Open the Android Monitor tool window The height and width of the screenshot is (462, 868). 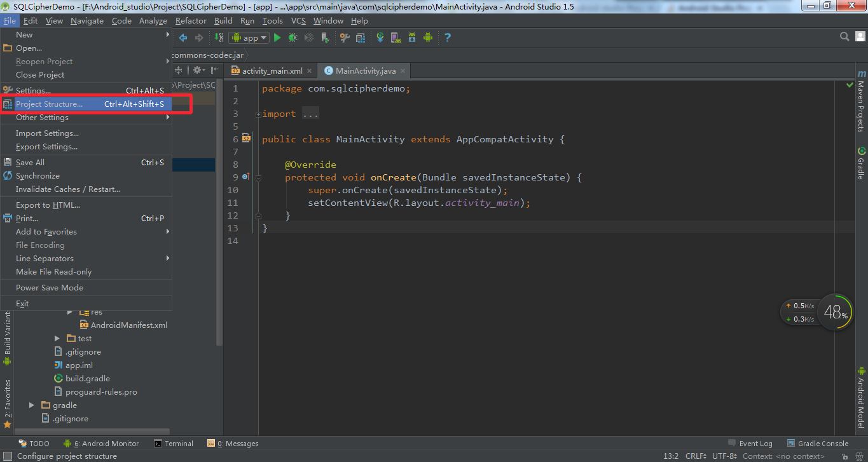pyautogui.click(x=100, y=444)
